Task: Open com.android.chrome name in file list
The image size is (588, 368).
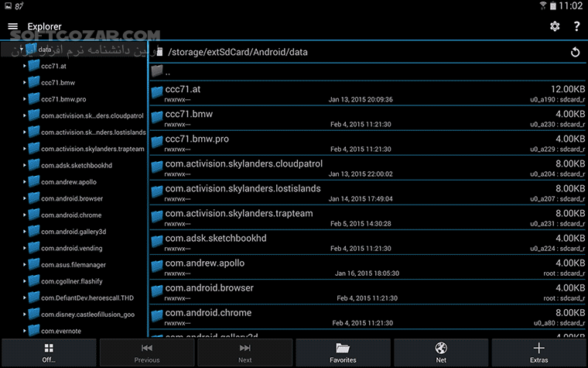Action: pos(208,312)
